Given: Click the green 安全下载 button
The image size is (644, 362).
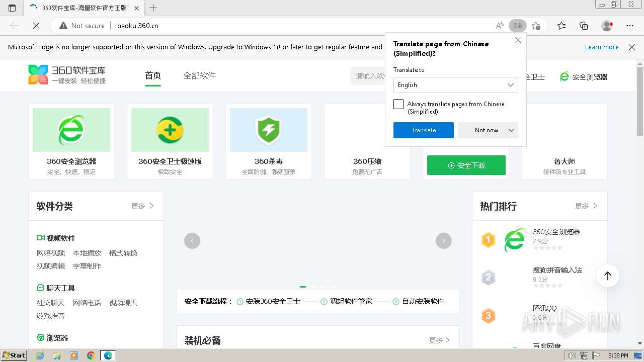Looking at the screenshot, I should coord(466,165).
